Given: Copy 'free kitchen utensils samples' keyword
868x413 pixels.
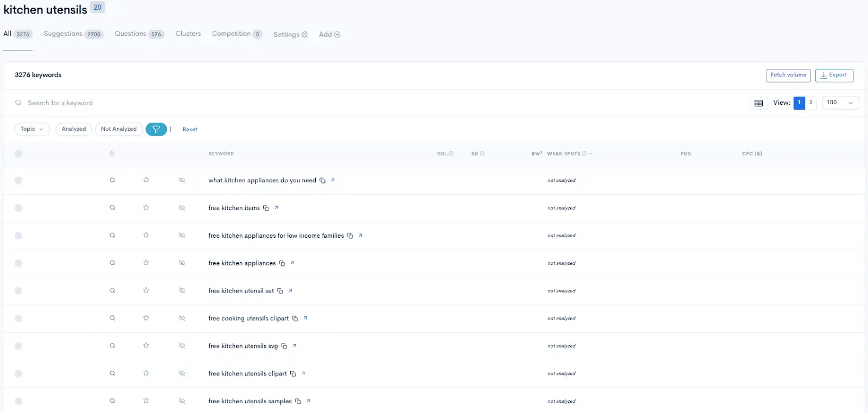Looking at the screenshot, I should click(x=298, y=402).
